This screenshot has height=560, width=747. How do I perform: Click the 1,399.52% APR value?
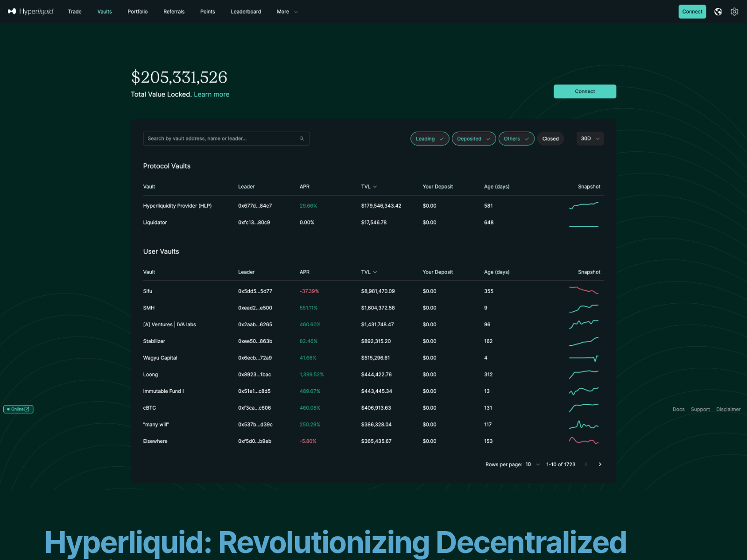[x=311, y=375]
